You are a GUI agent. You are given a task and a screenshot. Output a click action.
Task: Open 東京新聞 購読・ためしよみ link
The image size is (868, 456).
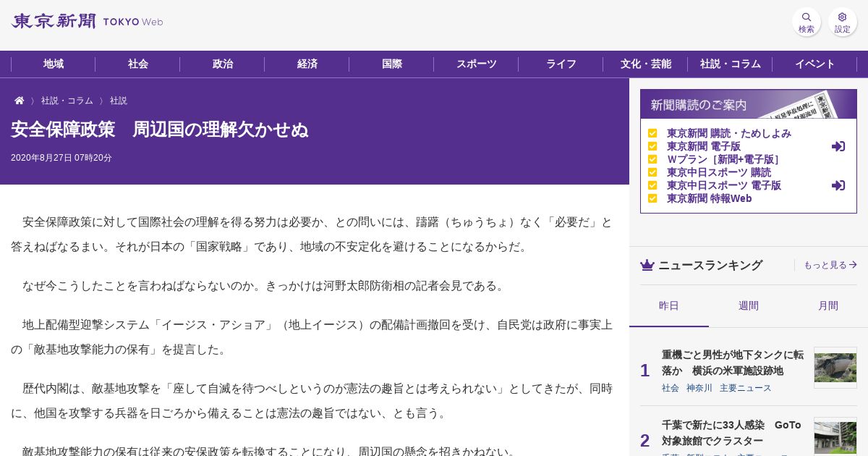point(729,133)
